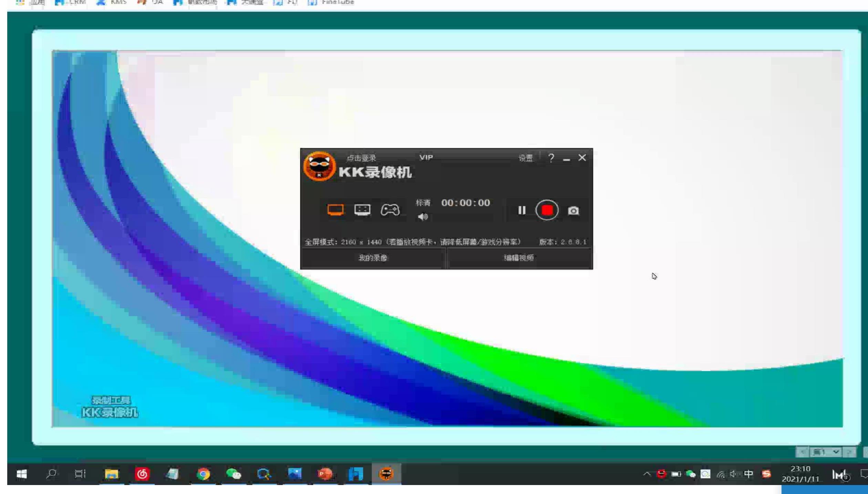The image size is (868, 494).
Task: Open the VIP link
Action: point(426,158)
